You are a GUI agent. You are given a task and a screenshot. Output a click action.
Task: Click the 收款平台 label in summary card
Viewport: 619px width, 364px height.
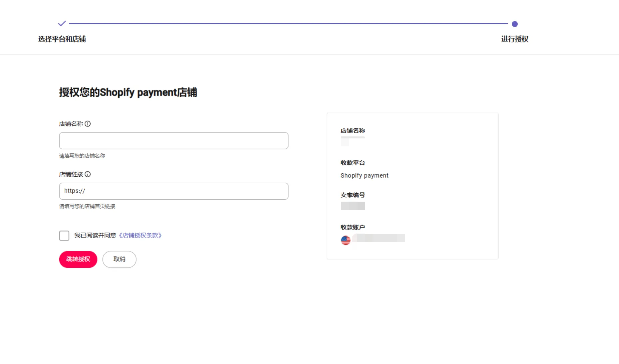pos(353,163)
